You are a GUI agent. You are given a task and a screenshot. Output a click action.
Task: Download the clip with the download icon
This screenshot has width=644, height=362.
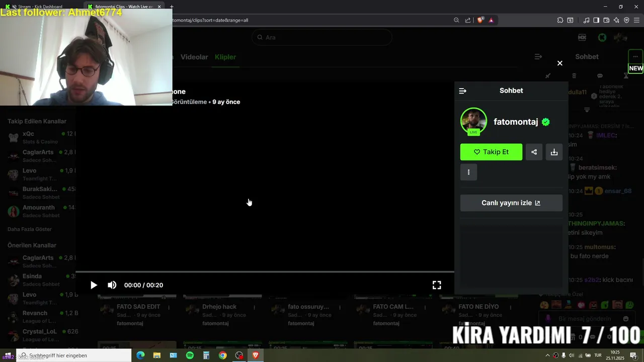point(554,152)
